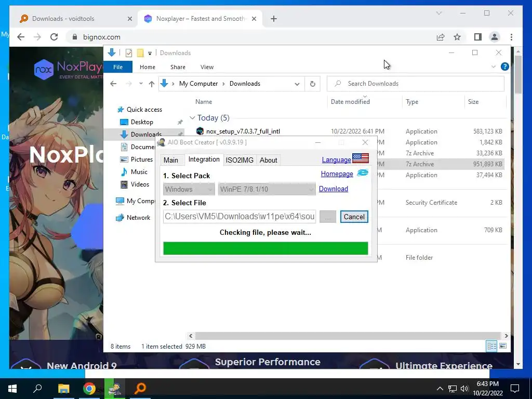This screenshot has width=532, height=399.
Task: Click the horizontal scrollbar in Explorer
Action: click(348, 336)
